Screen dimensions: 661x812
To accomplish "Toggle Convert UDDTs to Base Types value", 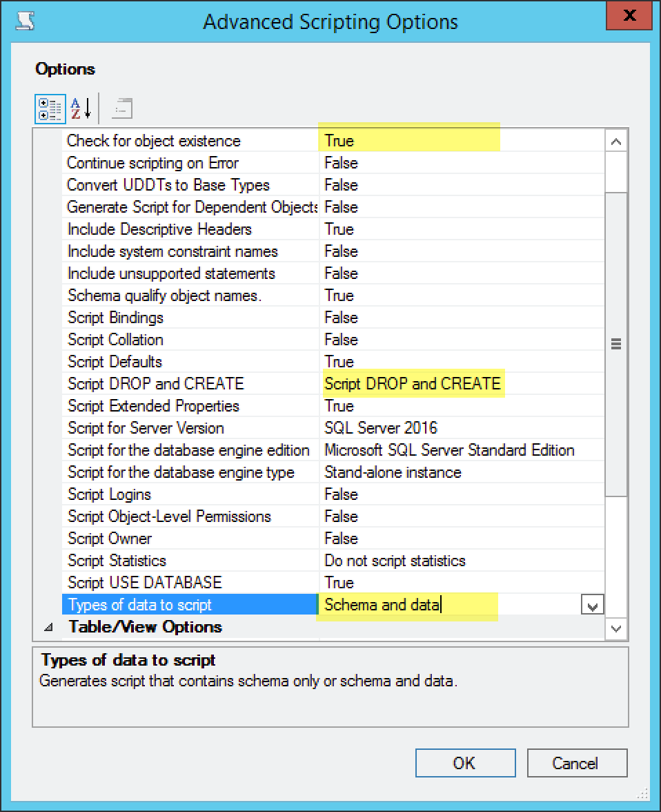I will (414, 184).
